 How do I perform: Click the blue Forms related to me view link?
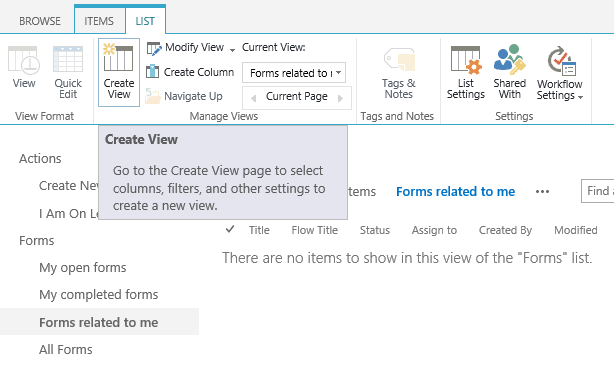click(455, 191)
